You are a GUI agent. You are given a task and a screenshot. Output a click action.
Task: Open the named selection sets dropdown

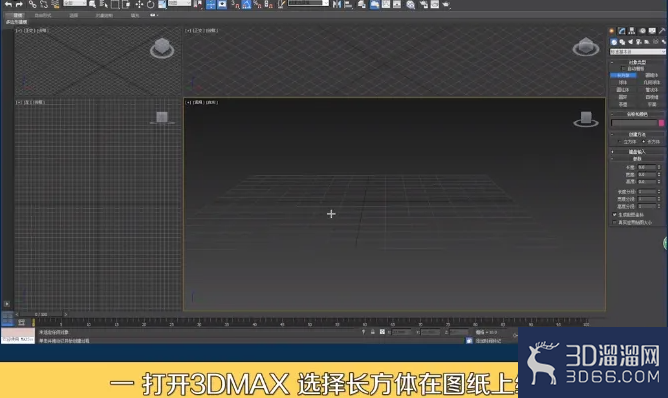click(308, 3)
